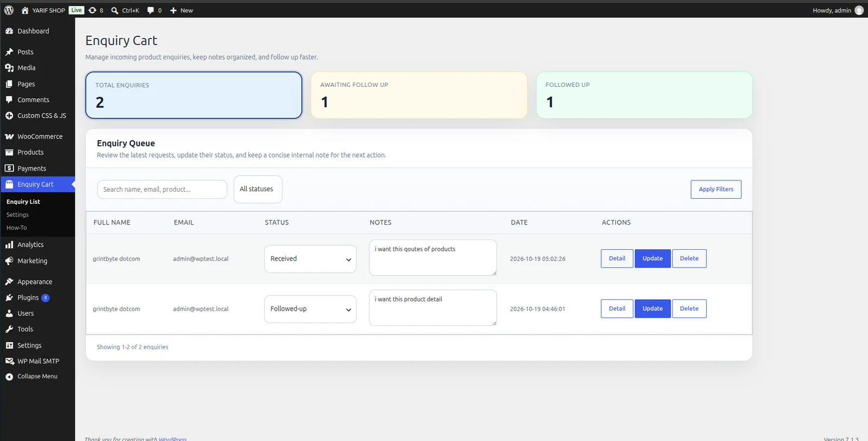Click the search name, email, product field
Viewport: 868px width, 441px height.
coord(162,190)
